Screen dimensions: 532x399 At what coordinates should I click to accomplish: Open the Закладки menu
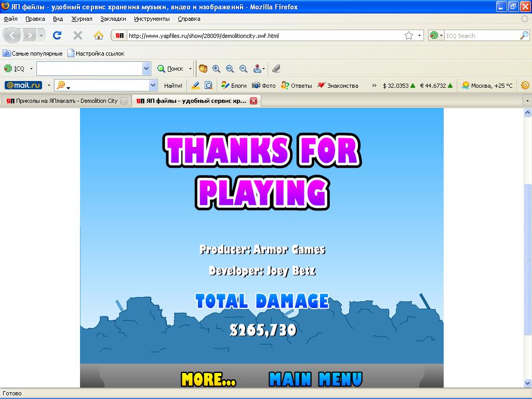tap(113, 19)
